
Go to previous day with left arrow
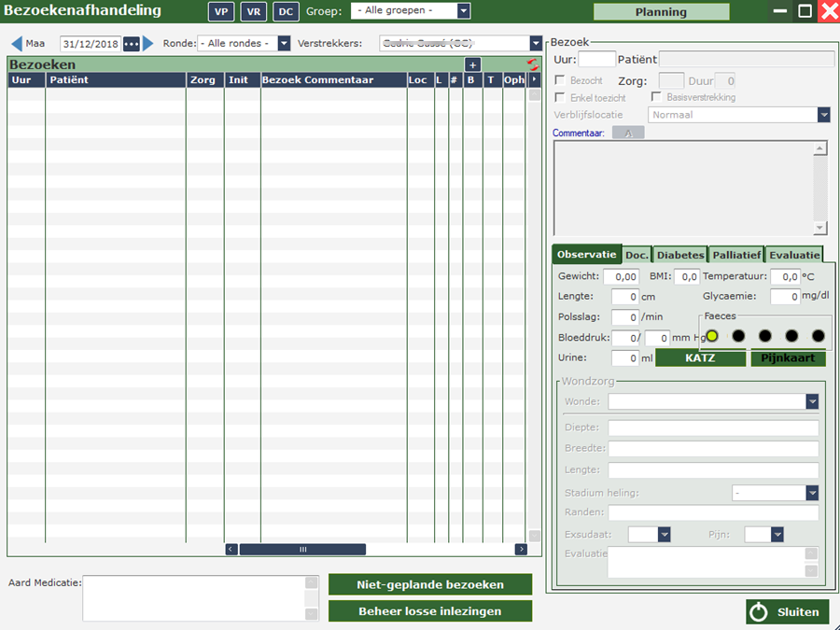pos(16,44)
